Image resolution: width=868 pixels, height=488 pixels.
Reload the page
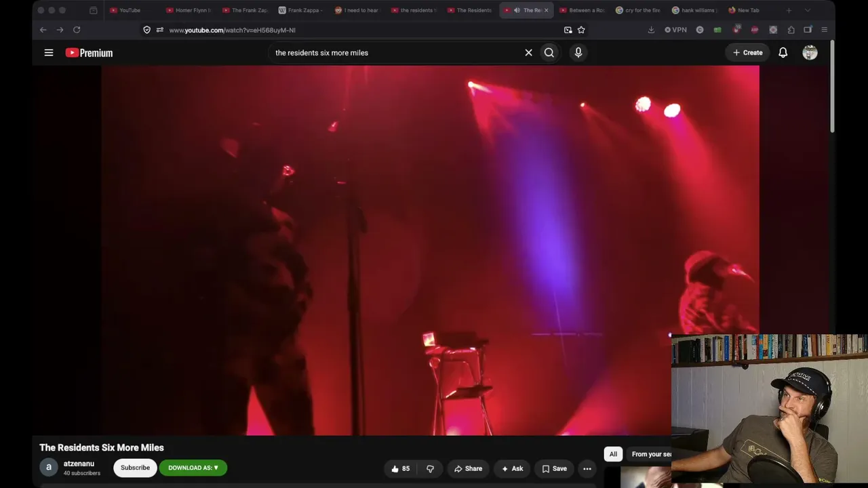coord(77,30)
